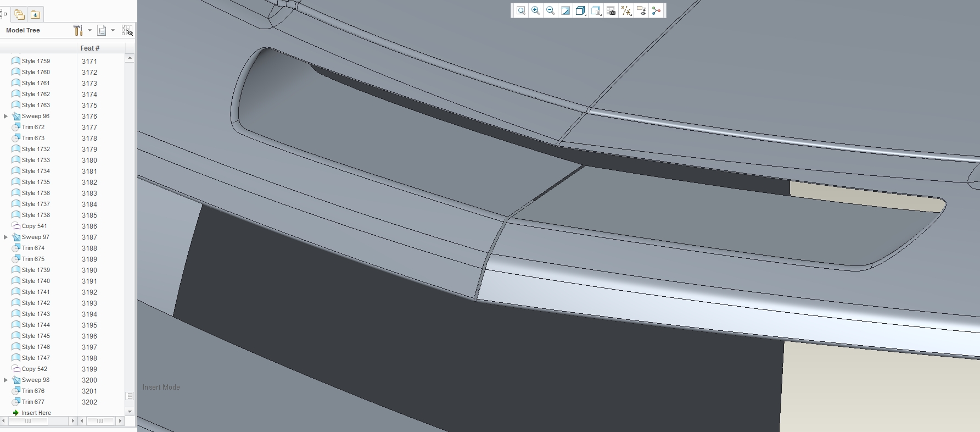This screenshot has width=980, height=432.
Task: Click the feature number 3176 cell
Action: point(89,116)
